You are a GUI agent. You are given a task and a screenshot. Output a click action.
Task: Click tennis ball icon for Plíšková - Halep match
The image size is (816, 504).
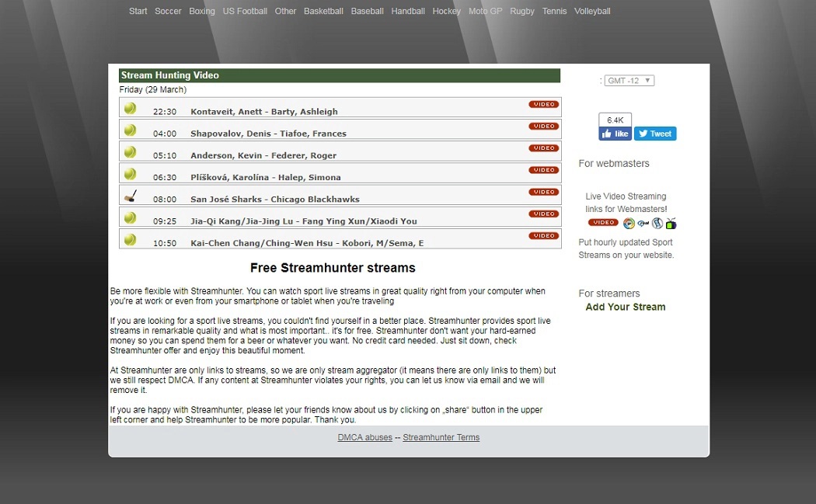(x=130, y=174)
